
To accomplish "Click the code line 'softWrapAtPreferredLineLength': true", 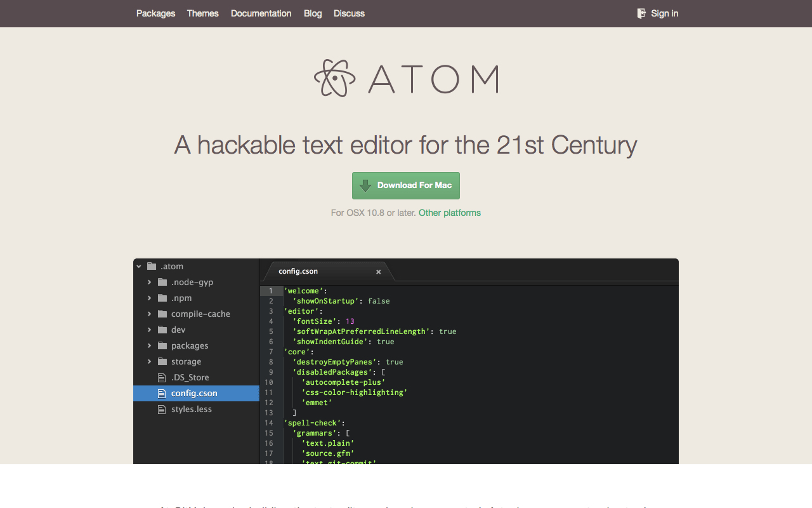I will click(374, 331).
